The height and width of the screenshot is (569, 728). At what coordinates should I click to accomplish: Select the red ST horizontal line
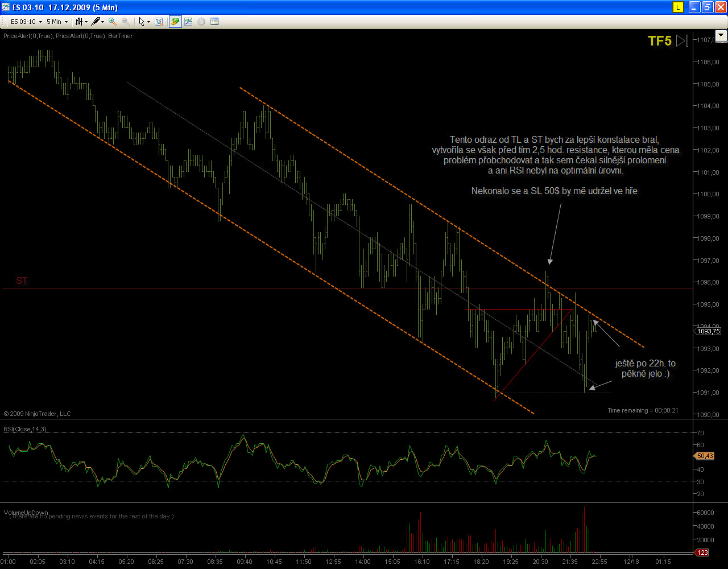[x=347, y=288]
